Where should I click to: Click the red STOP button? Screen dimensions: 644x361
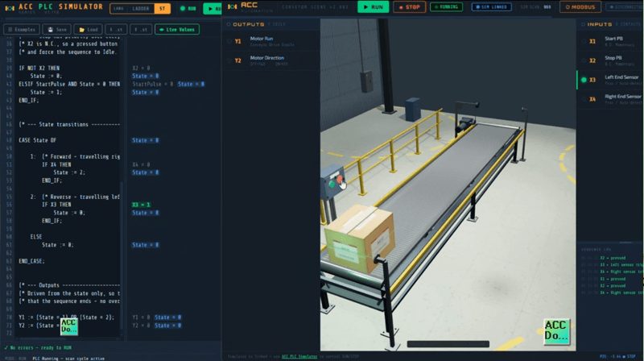point(410,7)
